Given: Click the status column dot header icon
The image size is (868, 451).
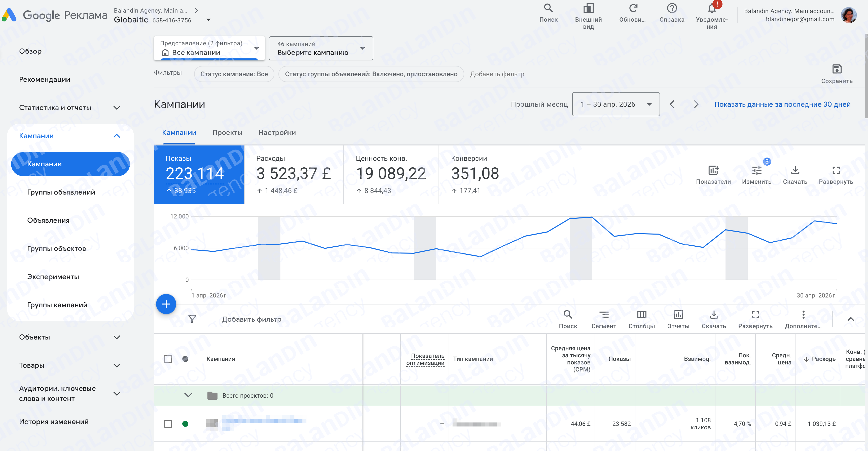Looking at the screenshot, I should [x=185, y=359].
